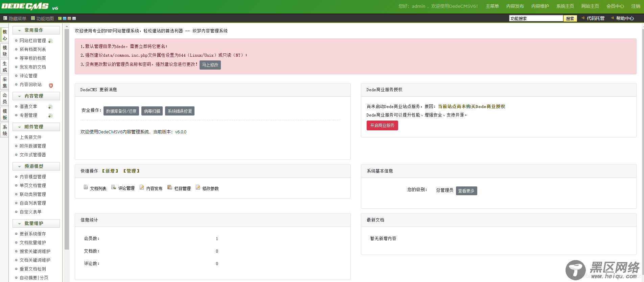Click the 功能搜索 search input field

pos(536,18)
